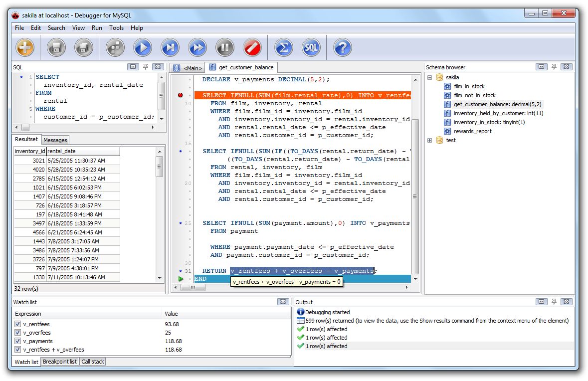Pause the running debug session

point(224,47)
